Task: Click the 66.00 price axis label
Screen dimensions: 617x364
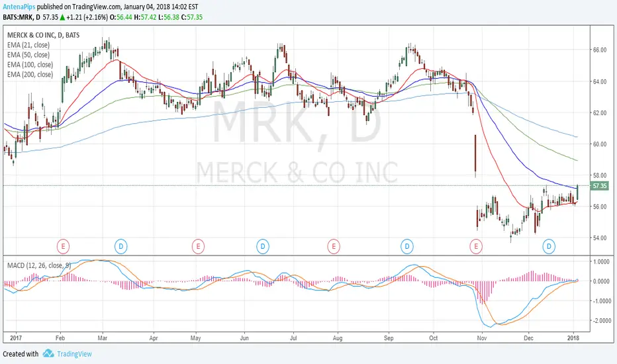Action: pyautogui.click(x=600, y=50)
